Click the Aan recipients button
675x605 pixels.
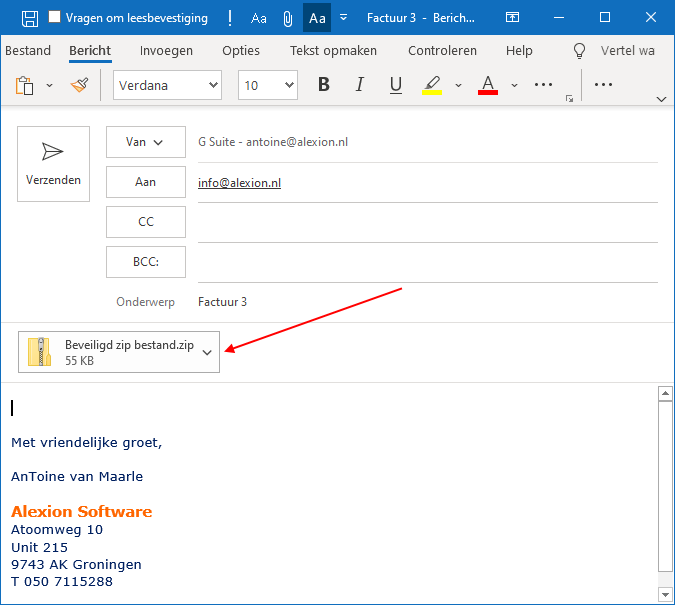(146, 182)
